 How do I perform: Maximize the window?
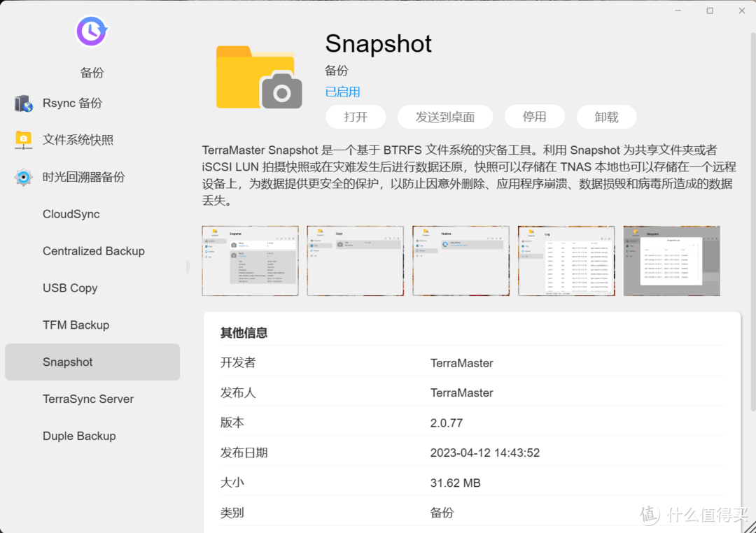[x=710, y=10]
